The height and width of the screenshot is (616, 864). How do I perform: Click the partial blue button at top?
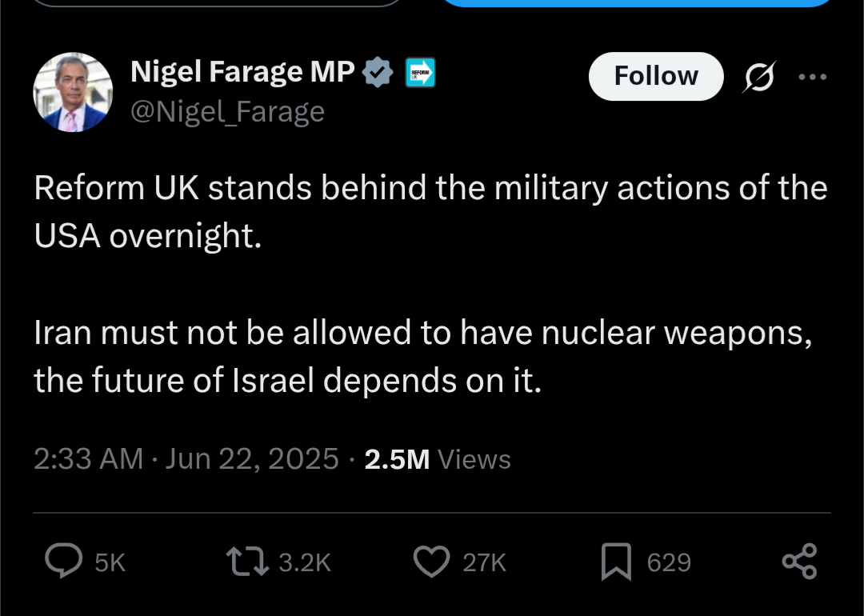tap(638, 3)
